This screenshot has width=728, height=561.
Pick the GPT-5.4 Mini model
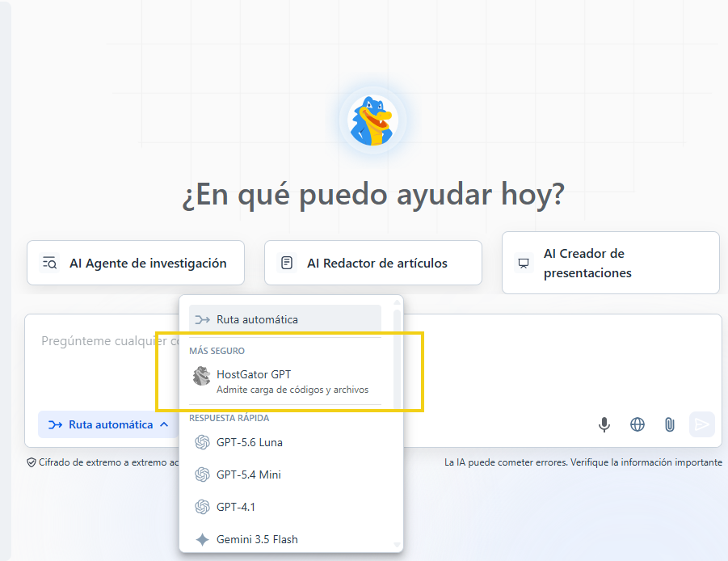[x=285, y=475]
